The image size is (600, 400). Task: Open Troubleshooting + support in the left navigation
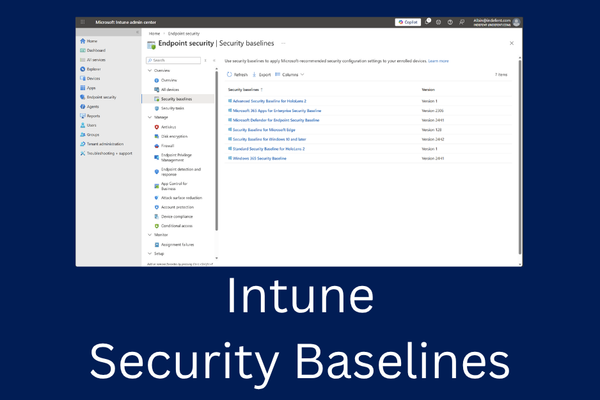[x=106, y=153]
